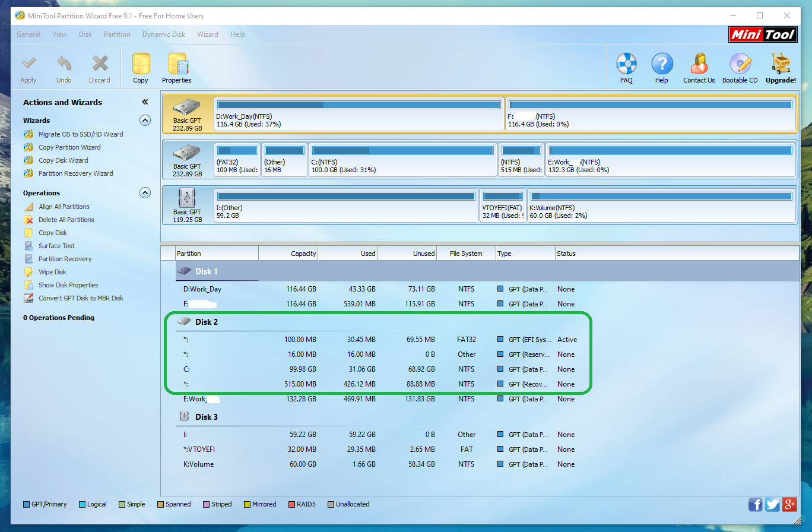Click the Google Plus icon
This screenshot has height=532, width=812.
point(789,505)
